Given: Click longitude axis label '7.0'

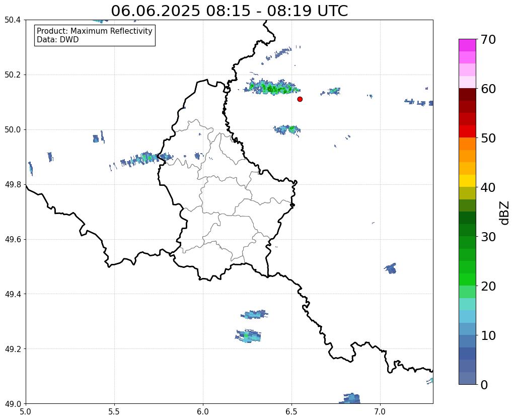Looking at the screenshot, I should pos(380,412).
